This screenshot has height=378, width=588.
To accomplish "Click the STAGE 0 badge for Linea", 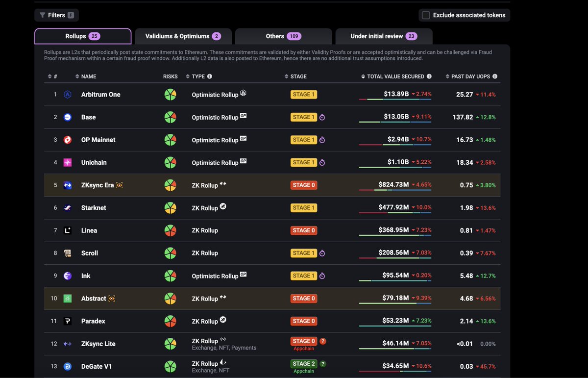I will (304, 230).
